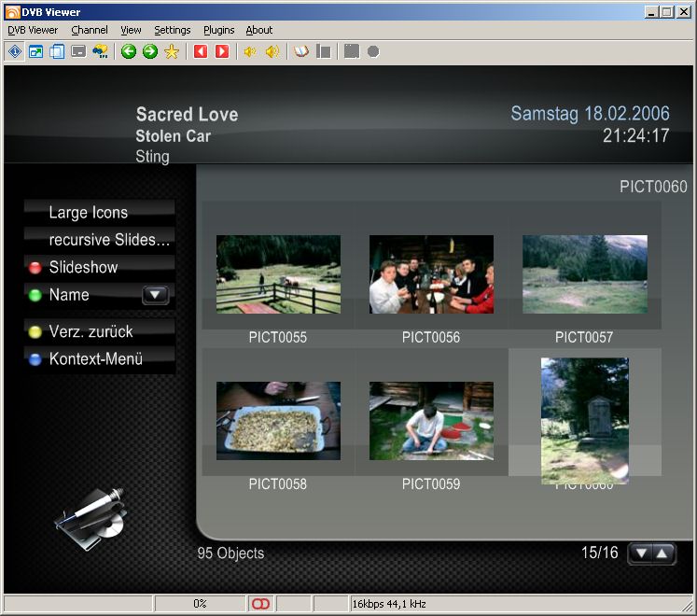
Task: Click the yellow favorites star icon
Action: [171, 51]
